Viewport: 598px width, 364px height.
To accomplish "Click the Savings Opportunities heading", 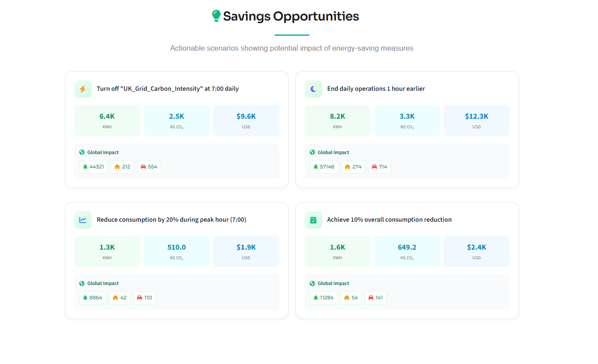I will tap(291, 17).
